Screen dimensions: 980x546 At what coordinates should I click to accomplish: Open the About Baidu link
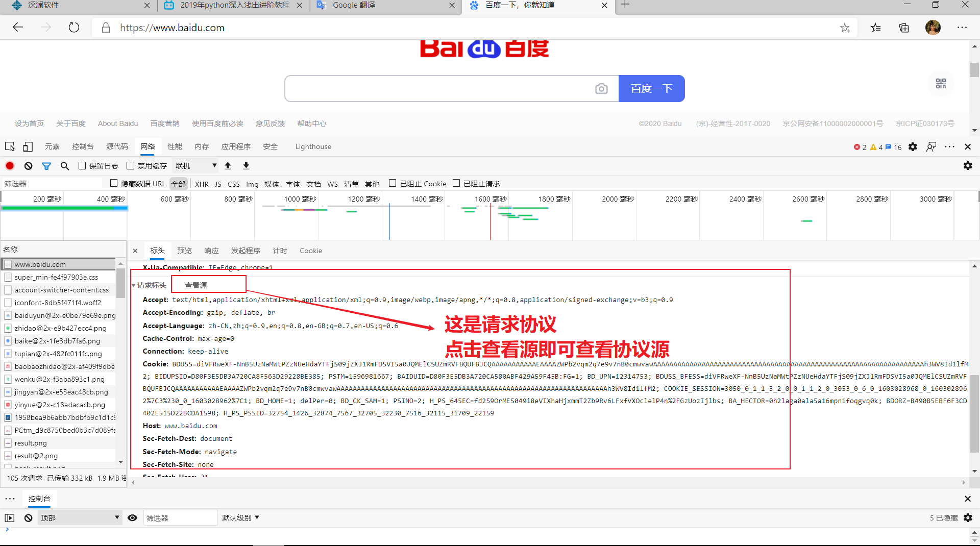coord(118,123)
